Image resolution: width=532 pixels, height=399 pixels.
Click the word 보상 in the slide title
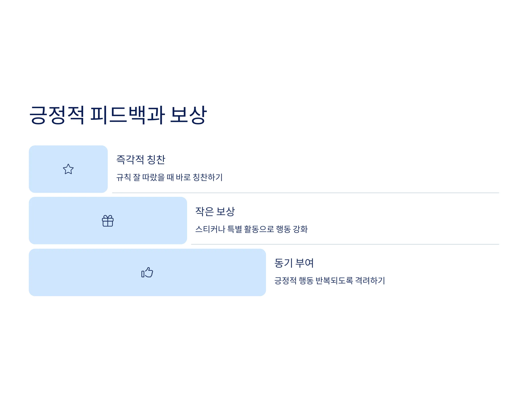point(188,115)
